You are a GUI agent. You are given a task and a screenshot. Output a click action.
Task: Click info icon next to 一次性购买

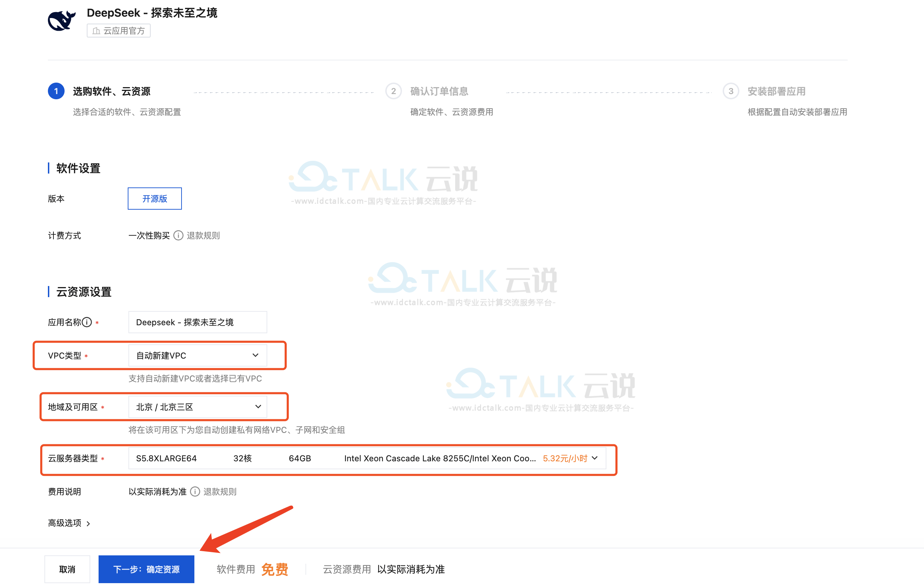pyautogui.click(x=178, y=235)
